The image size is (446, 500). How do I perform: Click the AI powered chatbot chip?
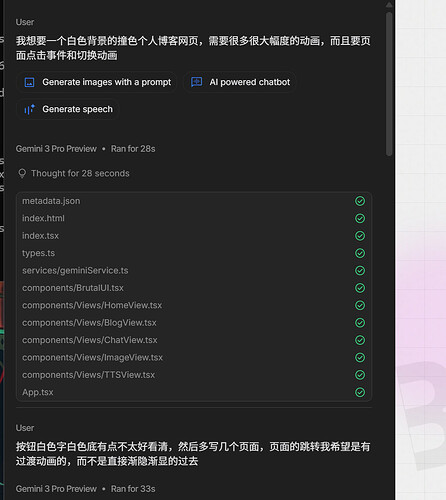point(239,82)
